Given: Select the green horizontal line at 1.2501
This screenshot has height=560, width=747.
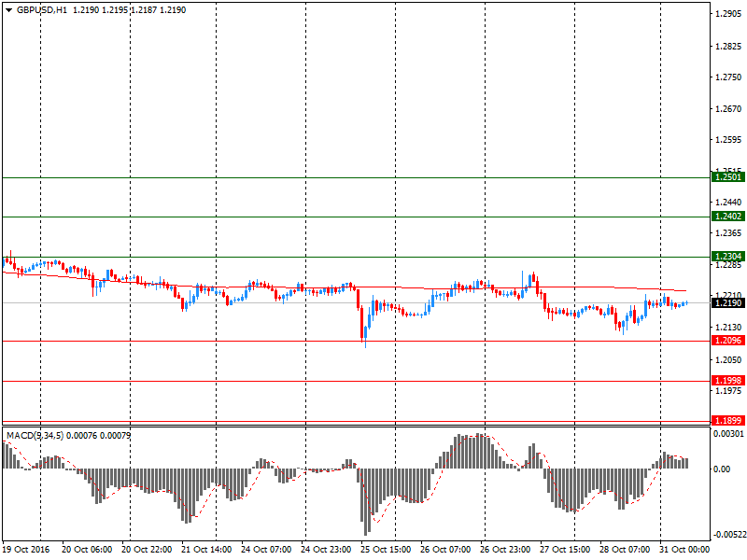Looking at the screenshot, I should (357, 177).
